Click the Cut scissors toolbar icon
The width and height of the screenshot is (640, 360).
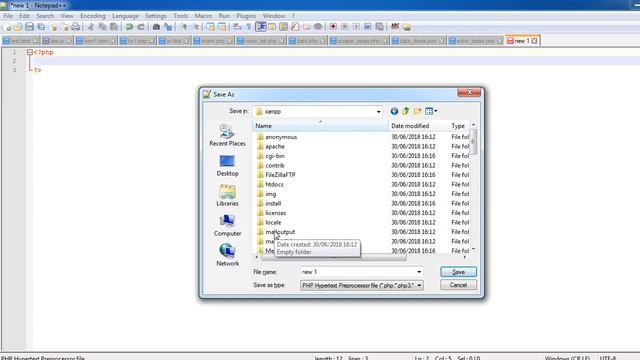coord(91,27)
